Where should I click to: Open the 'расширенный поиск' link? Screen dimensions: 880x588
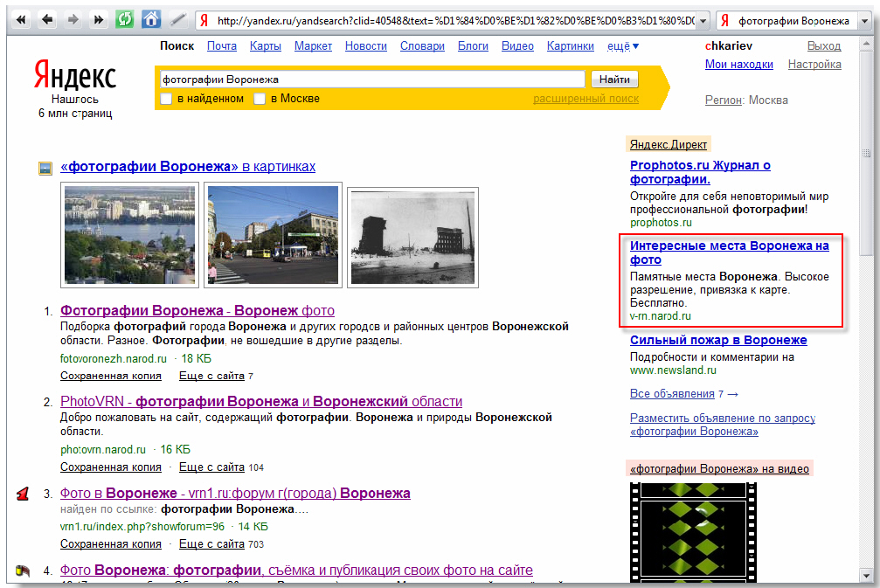pyautogui.click(x=586, y=99)
